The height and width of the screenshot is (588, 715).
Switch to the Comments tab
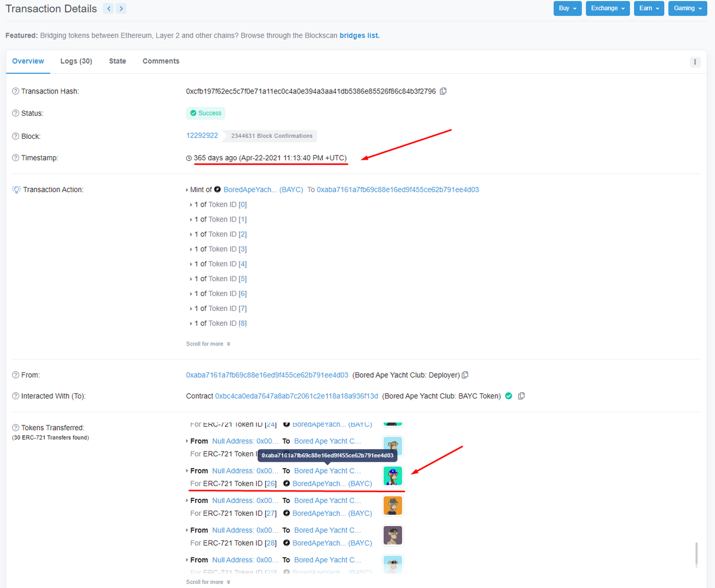[161, 61]
